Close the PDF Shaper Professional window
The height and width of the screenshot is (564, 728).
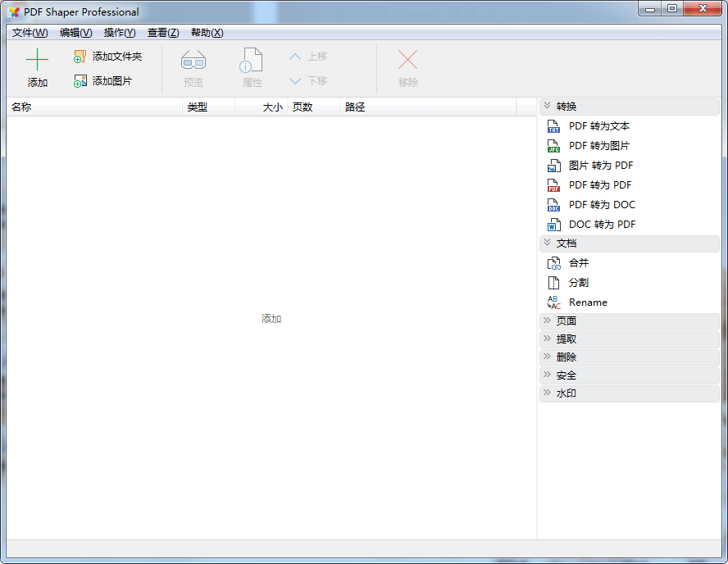coord(703,9)
